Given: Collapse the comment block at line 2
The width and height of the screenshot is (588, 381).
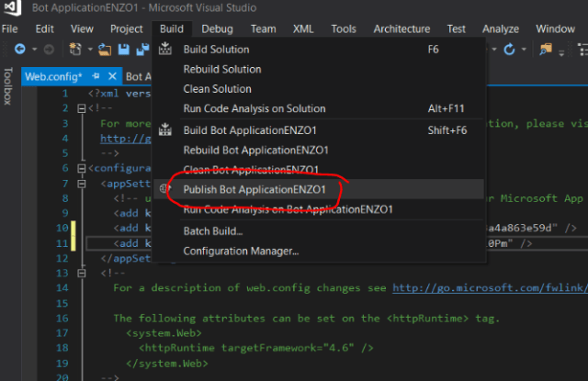Looking at the screenshot, I should coord(82,108).
